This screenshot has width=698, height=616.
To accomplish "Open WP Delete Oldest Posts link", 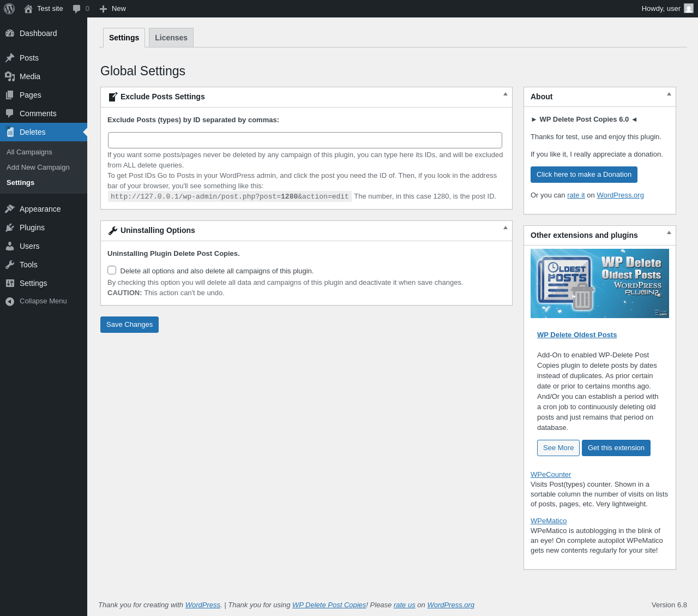I will pyautogui.click(x=577, y=335).
